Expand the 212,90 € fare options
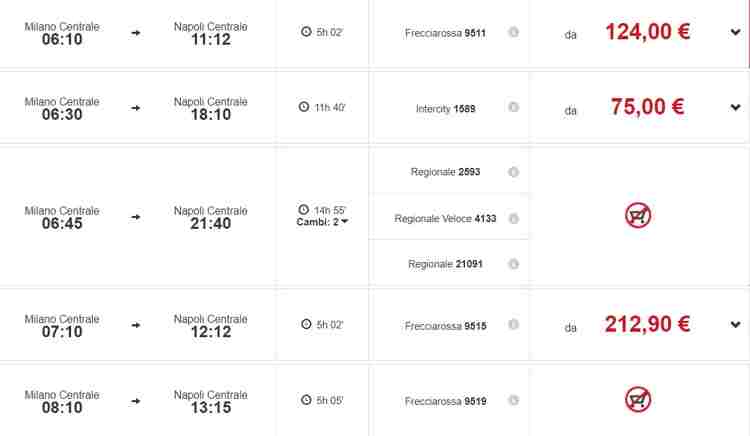This screenshot has width=750, height=436. (x=735, y=325)
